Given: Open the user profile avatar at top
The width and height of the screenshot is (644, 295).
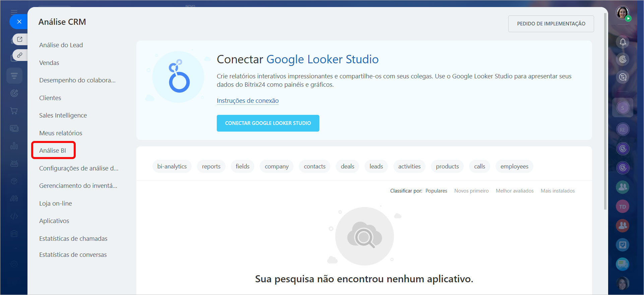Looking at the screenshot, I should 622,13.
